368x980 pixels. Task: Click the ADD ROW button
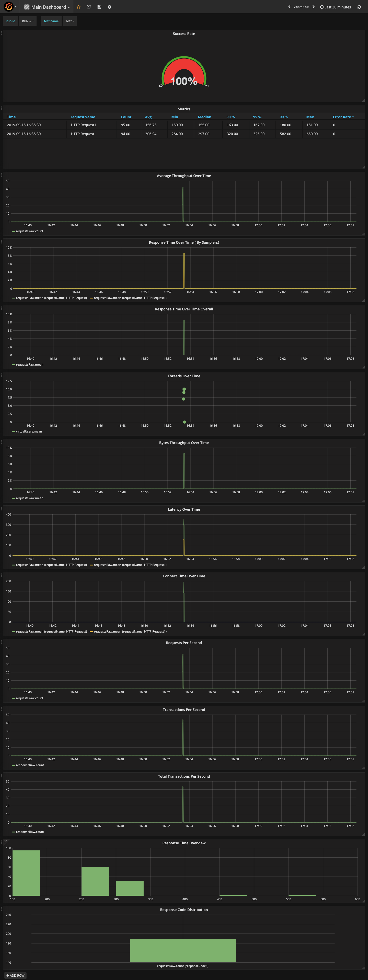16,975
